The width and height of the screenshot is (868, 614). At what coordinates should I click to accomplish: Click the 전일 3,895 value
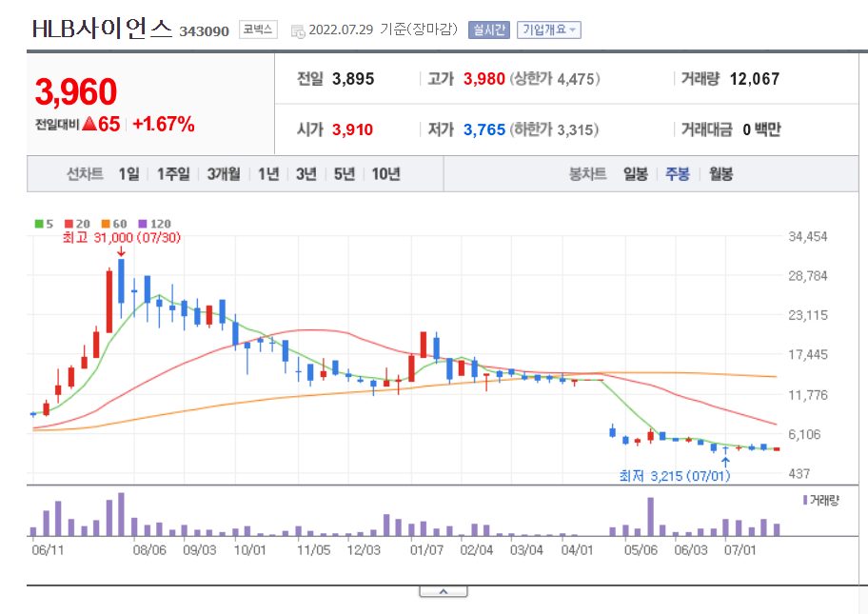pyautogui.click(x=353, y=79)
